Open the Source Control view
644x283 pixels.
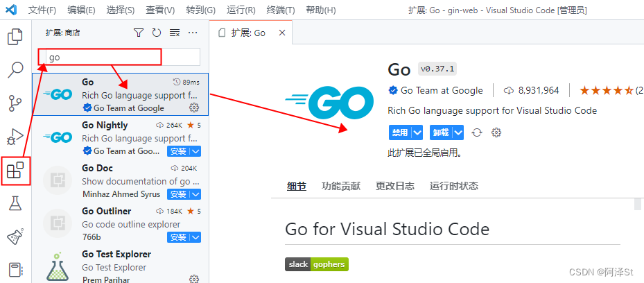[x=16, y=103]
